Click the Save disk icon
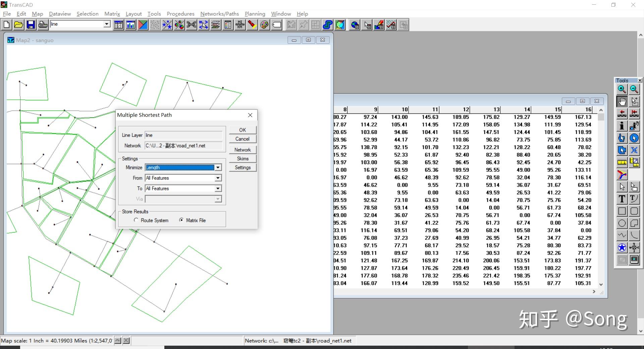The width and height of the screenshot is (644, 349). click(31, 25)
